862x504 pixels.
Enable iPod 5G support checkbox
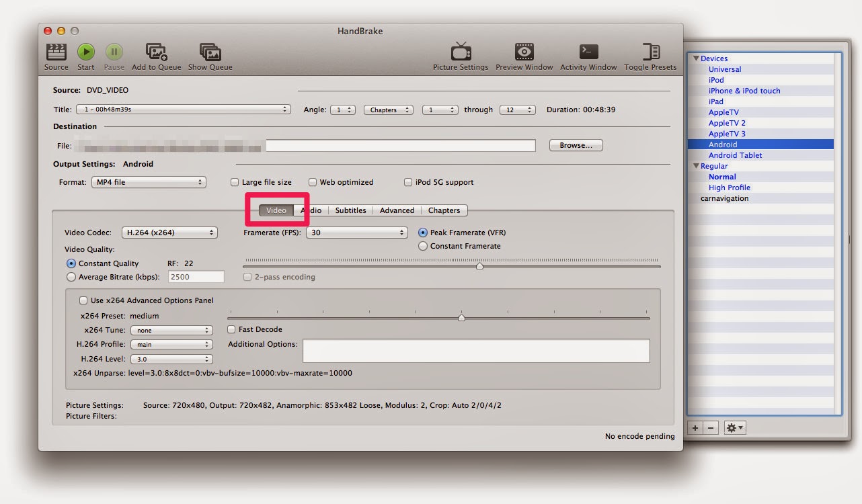pyautogui.click(x=408, y=182)
